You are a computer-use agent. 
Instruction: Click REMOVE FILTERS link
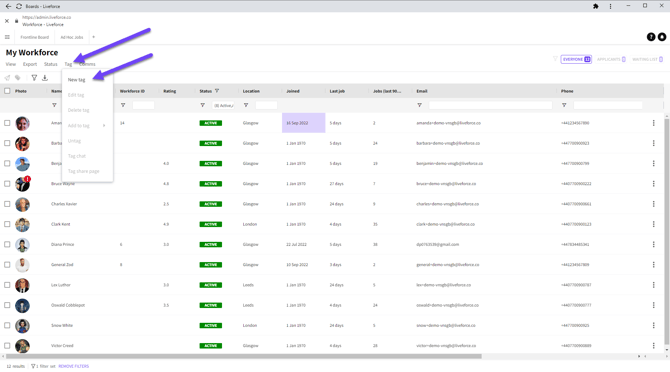pos(73,366)
